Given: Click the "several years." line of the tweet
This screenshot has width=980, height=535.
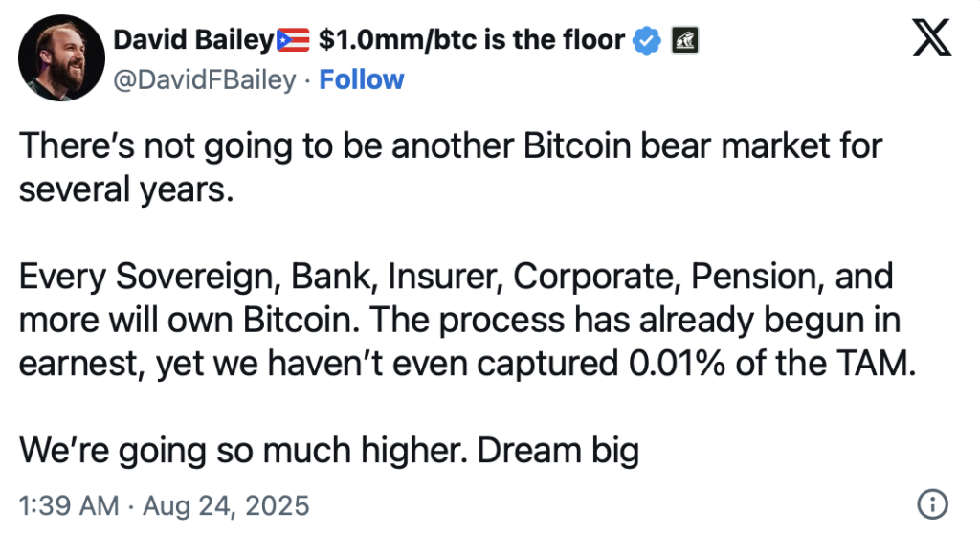Looking at the screenshot, I should point(126,189).
